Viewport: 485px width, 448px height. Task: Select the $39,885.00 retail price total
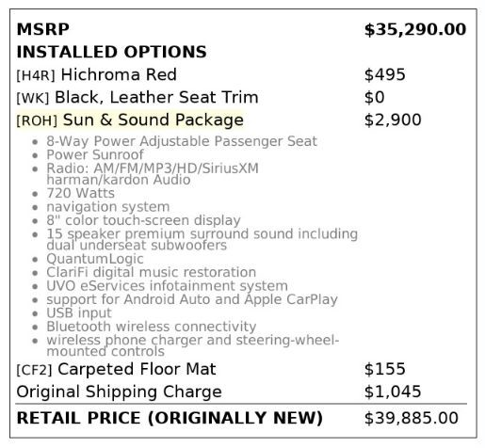pos(412,418)
